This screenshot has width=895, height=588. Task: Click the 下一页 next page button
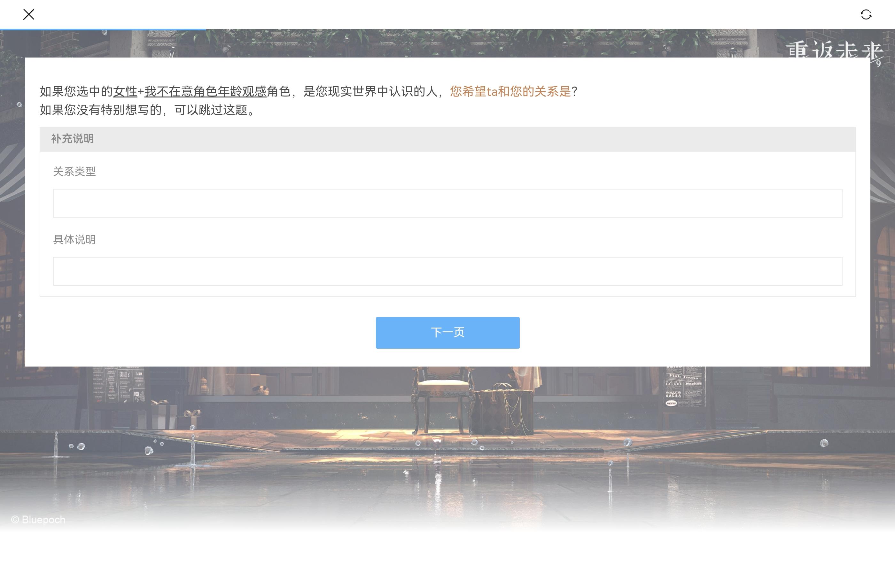click(x=447, y=332)
